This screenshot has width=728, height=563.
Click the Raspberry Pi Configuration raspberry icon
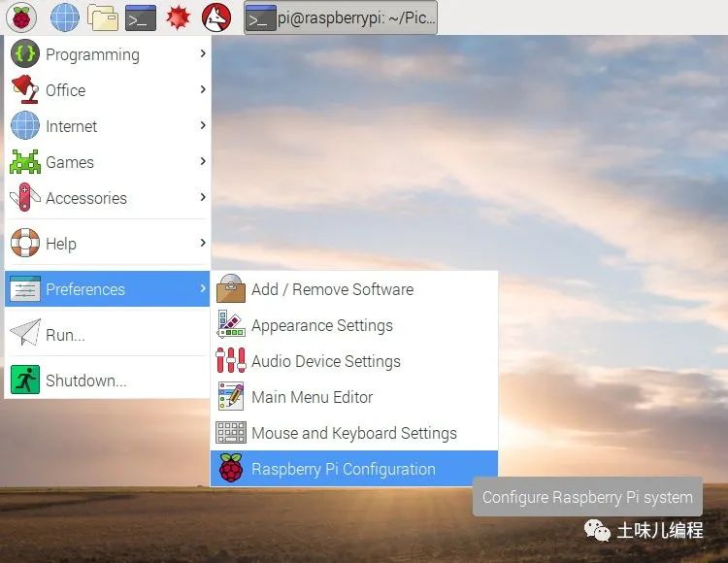click(231, 468)
